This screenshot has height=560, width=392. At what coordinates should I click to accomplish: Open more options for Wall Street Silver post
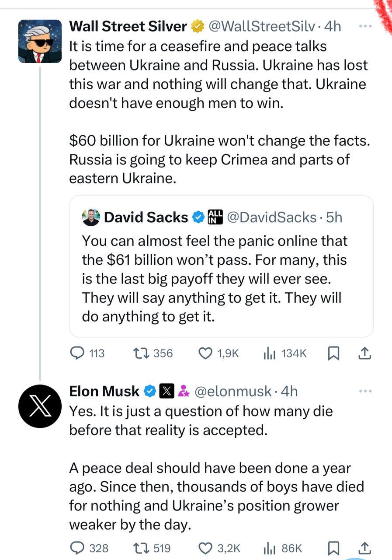click(364, 26)
